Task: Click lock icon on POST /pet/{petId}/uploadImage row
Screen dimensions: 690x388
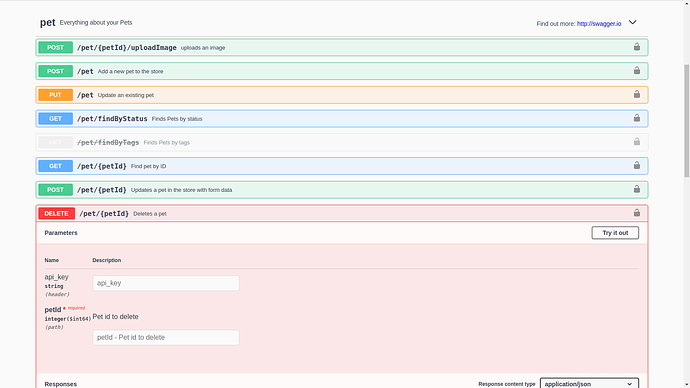Action: tap(637, 47)
